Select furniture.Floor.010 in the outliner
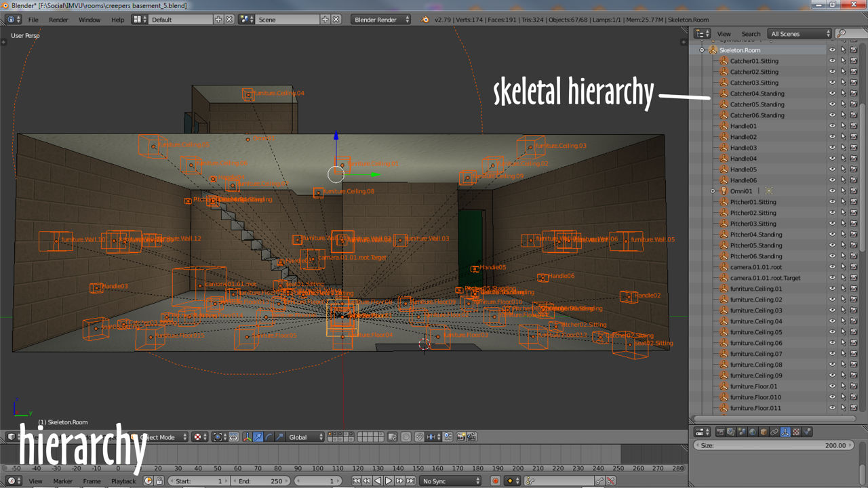868x488 pixels. (x=755, y=397)
